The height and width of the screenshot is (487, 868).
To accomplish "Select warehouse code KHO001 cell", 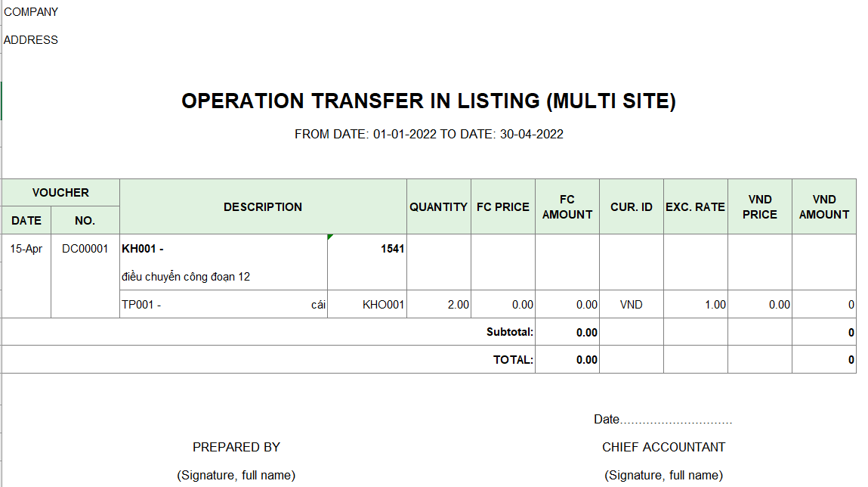I will [x=367, y=304].
